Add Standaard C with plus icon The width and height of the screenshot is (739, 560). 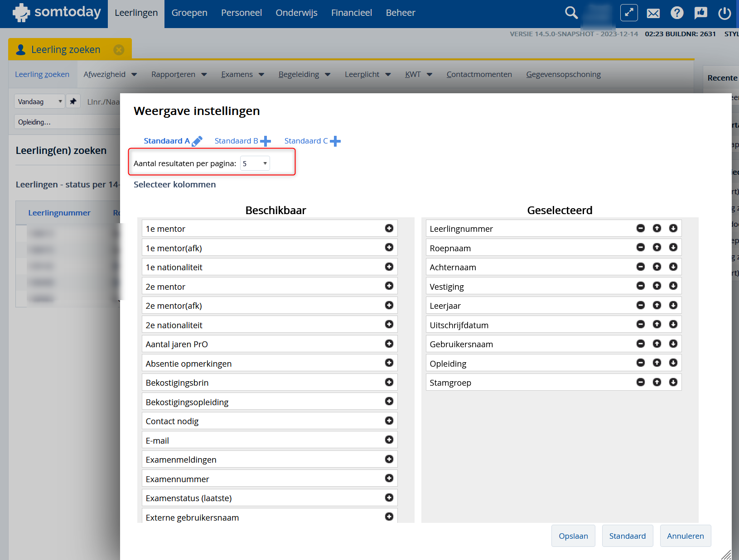click(x=335, y=141)
